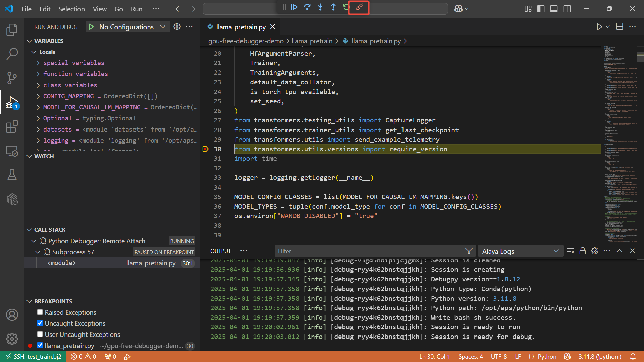Open the Run menu
Viewport: 644px width, 362px height.
tap(136, 9)
